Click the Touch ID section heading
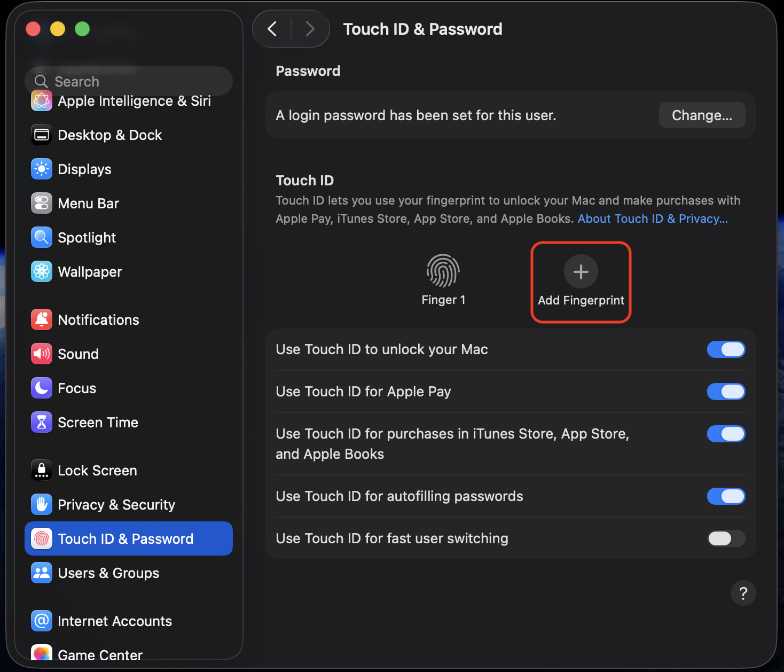The height and width of the screenshot is (672, 784). [x=305, y=181]
